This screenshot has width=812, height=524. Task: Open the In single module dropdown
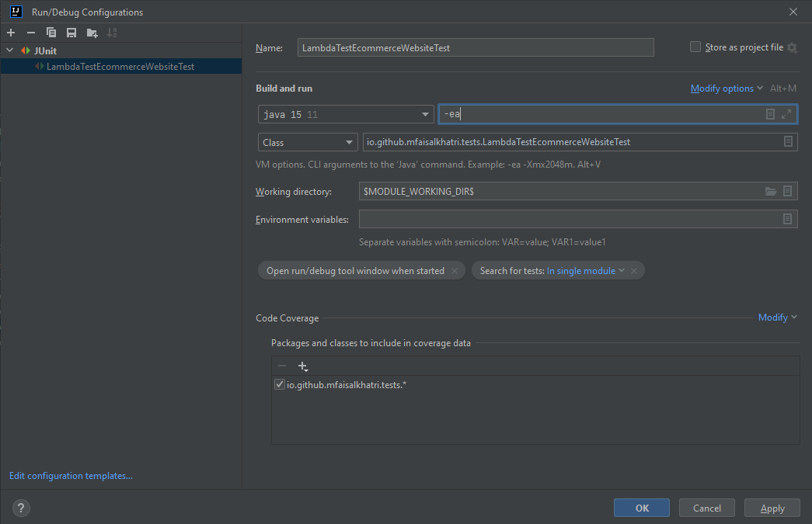[x=587, y=271]
